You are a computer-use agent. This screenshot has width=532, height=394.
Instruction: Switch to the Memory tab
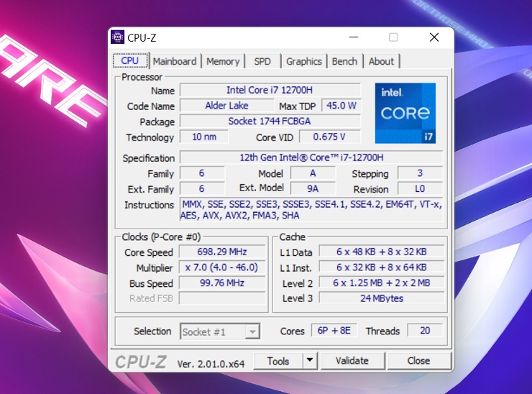223,61
